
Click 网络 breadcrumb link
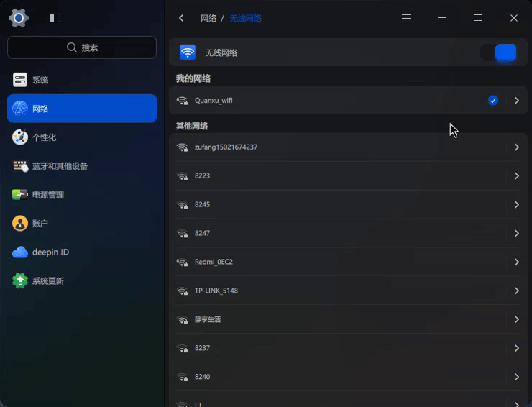click(208, 18)
